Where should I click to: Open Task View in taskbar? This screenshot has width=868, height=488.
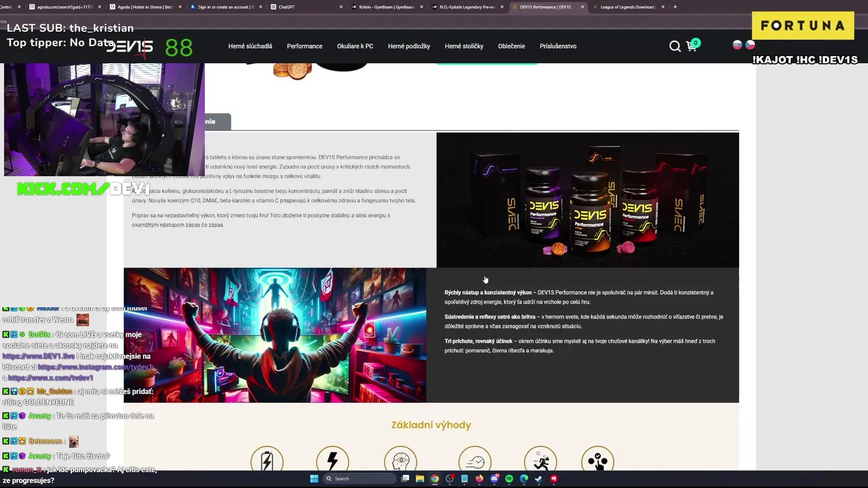pos(405,479)
